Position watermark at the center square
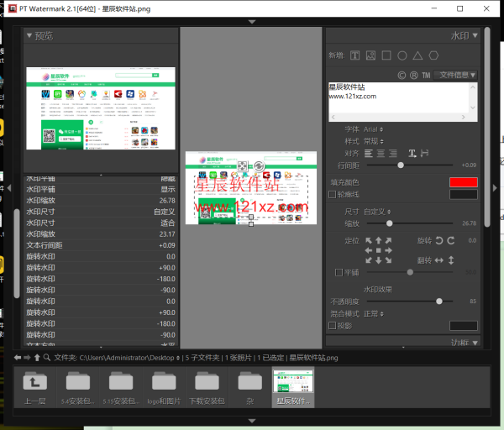 [x=379, y=250]
